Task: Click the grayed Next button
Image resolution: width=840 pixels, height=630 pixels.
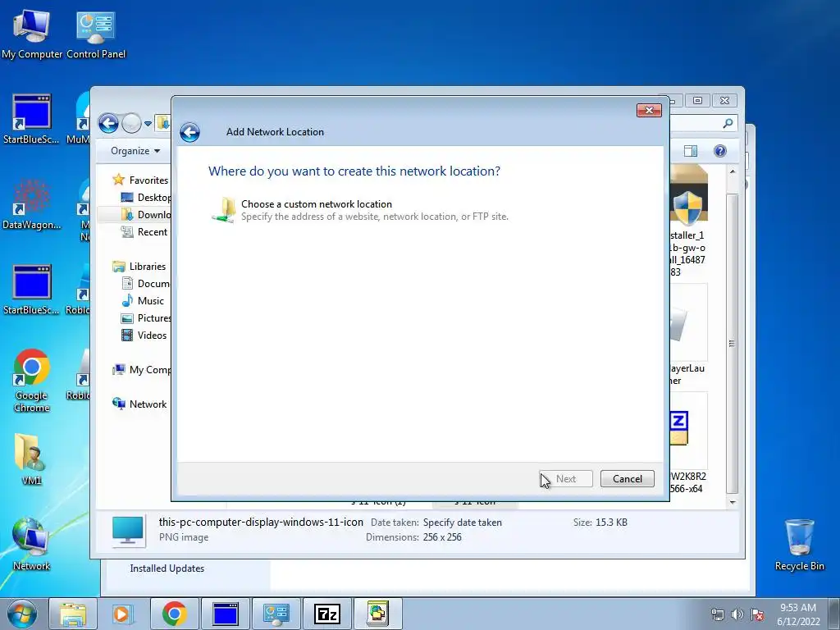Action: click(566, 478)
